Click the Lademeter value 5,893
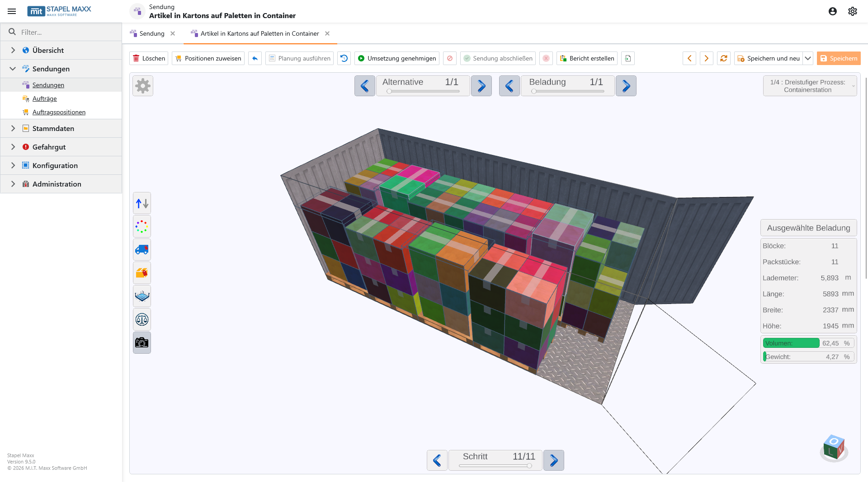Viewport: 868px width, 482px height. pos(830,278)
